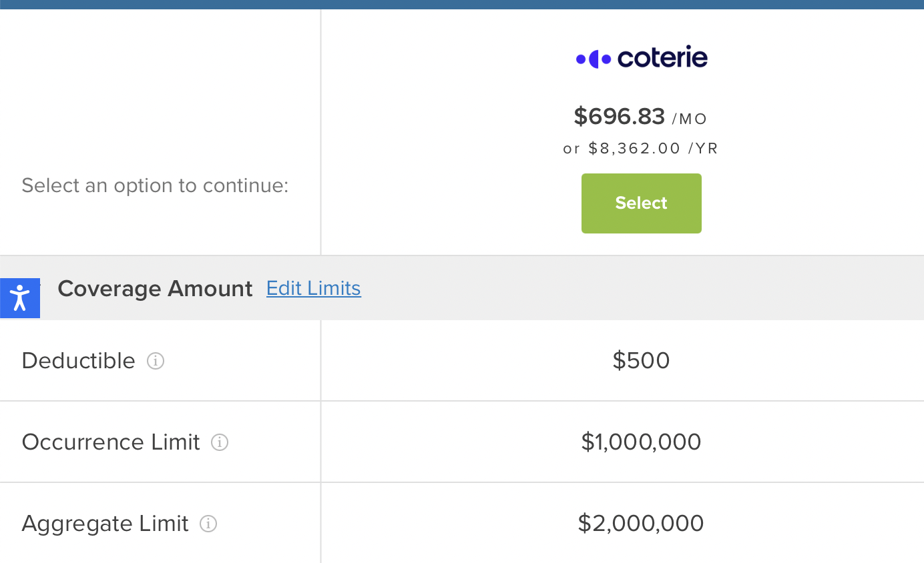Screen dimensions: 924x563
Task: Collapse the Coverage Amount section header
Action: click(155, 288)
